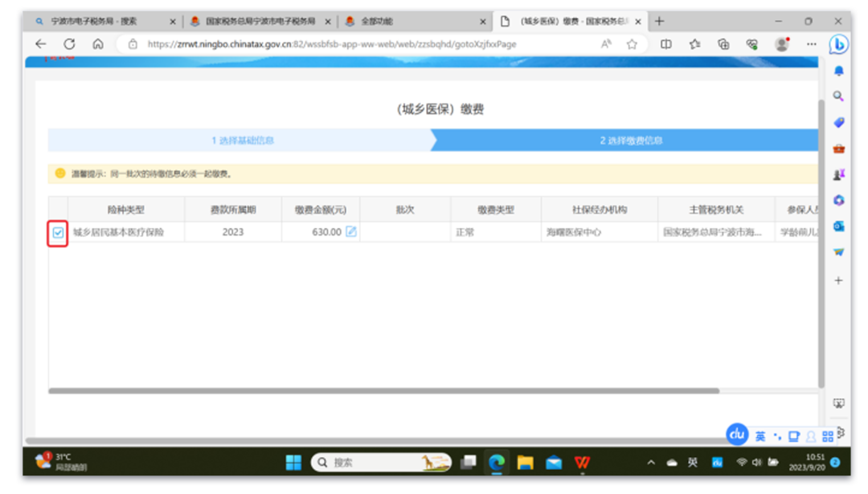Viewport: 868px width, 494px height.
Task: Add this page to favorites star
Action: (x=632, y=44)
